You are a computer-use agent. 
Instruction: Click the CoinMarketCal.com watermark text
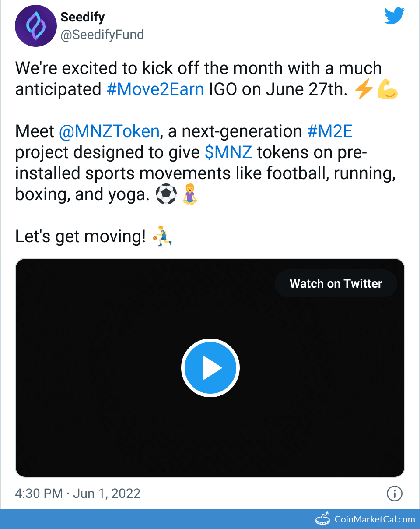point(374,519)
